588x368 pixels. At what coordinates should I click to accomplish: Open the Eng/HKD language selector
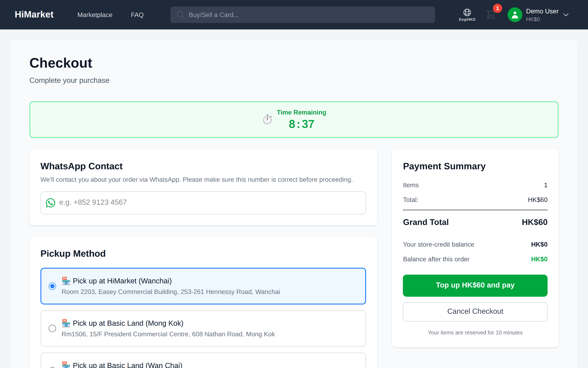tap(467, 15)
